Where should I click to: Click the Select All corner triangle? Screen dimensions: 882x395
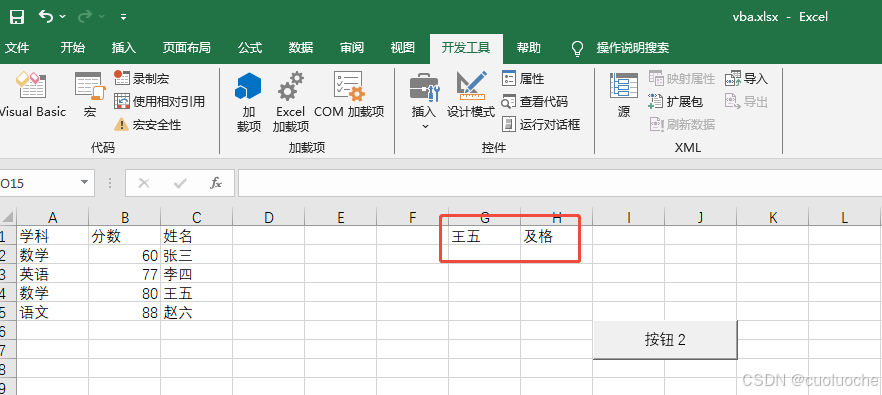coord(8,217)
